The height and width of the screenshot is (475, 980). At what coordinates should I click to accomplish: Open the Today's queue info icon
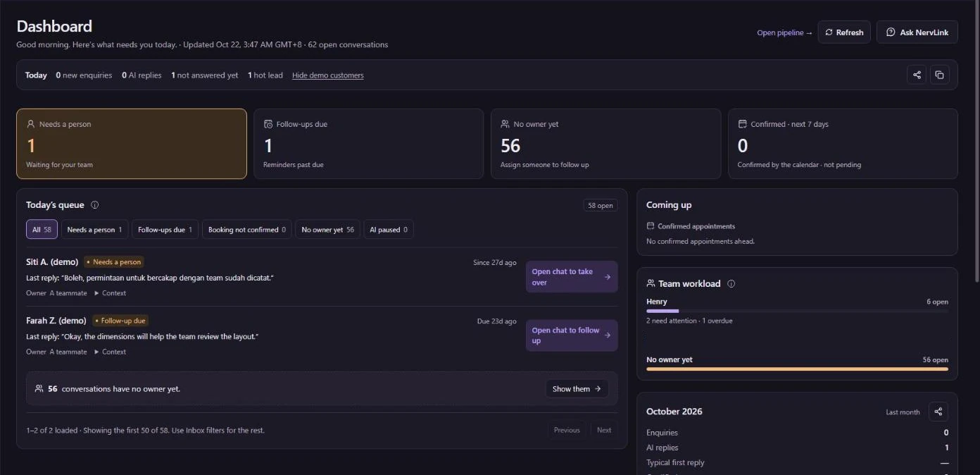pyautogui.click(x=95, y=205)
